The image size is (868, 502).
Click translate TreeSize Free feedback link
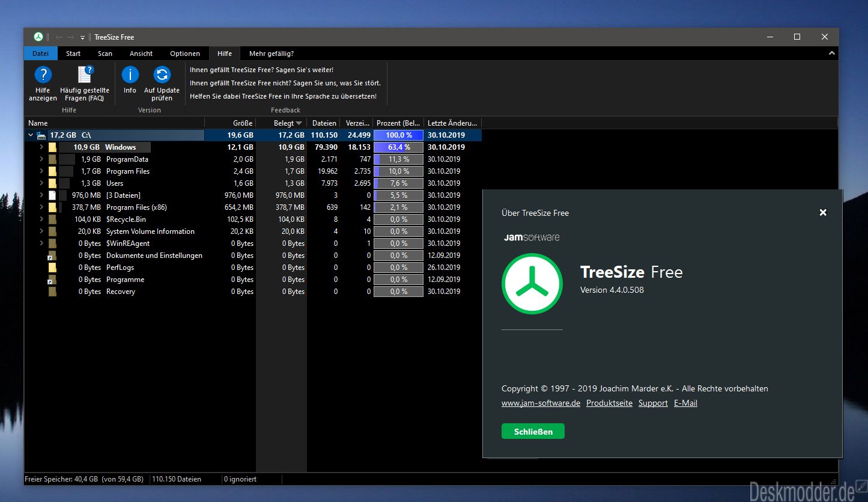(x=283, y=96)
